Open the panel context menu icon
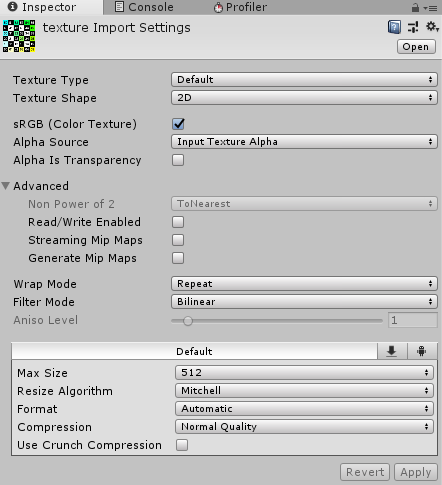The image size is (442, 485). (431, 8)
